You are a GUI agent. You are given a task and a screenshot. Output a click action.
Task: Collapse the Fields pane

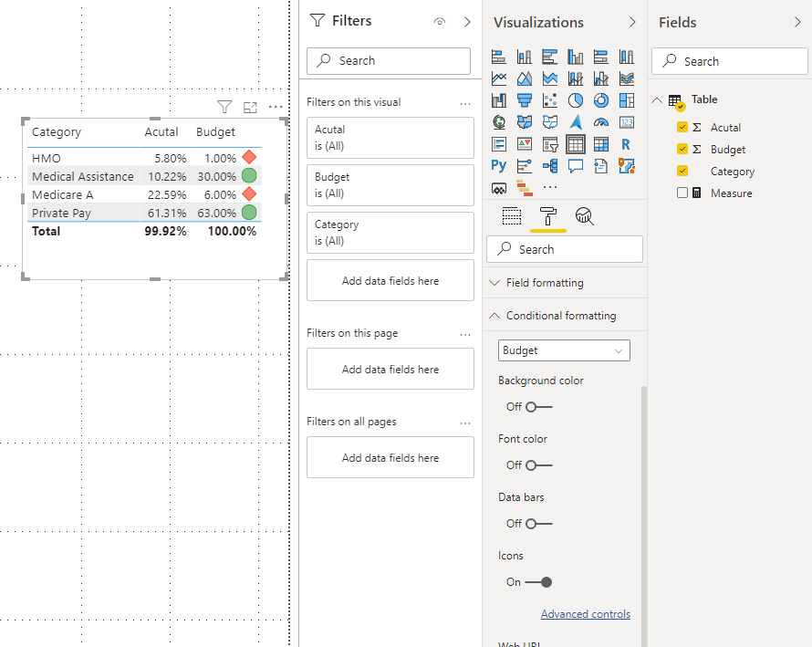point(797,22)
